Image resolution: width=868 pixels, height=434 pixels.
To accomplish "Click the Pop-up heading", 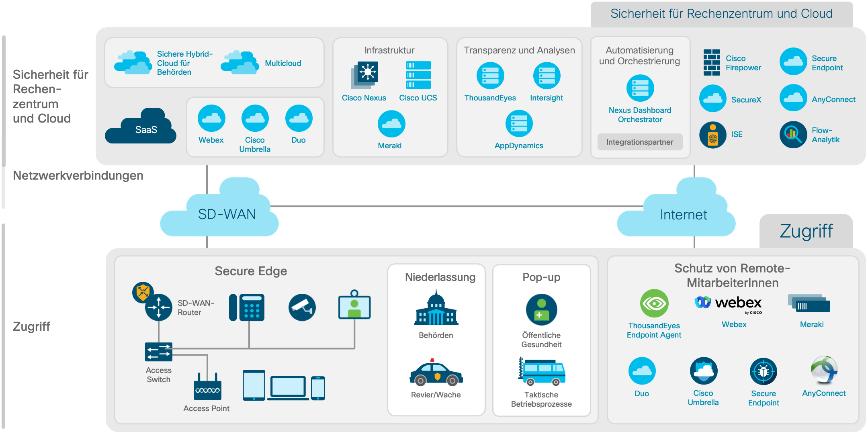I will 541,277.
